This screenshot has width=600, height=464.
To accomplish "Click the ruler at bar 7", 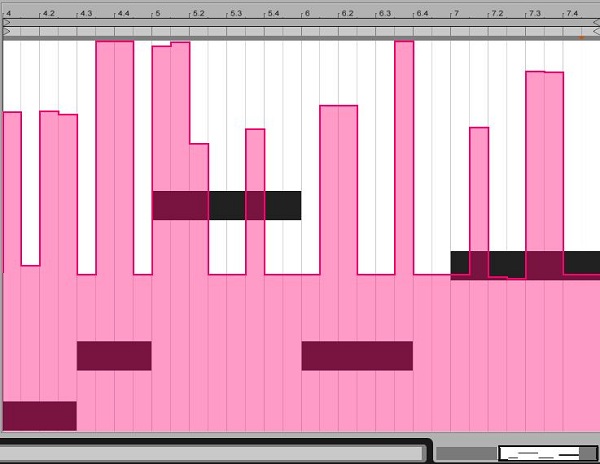I will [x=455, y=14].
